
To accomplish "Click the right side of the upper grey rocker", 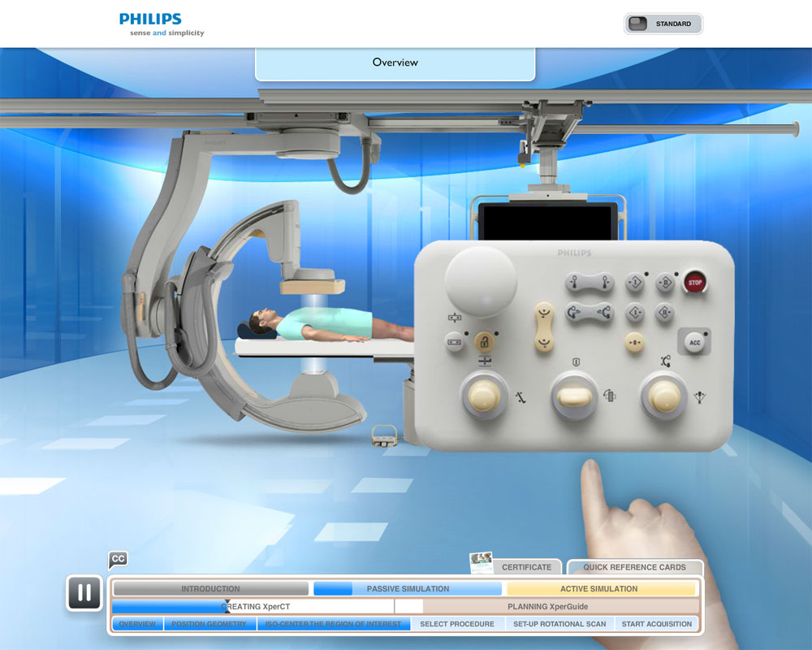I will tap(604, 283).
